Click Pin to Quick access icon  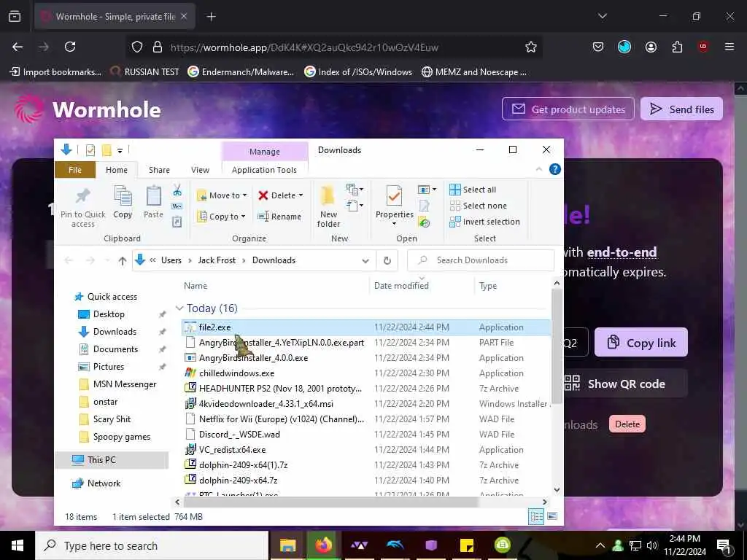[x=83, y=206]
